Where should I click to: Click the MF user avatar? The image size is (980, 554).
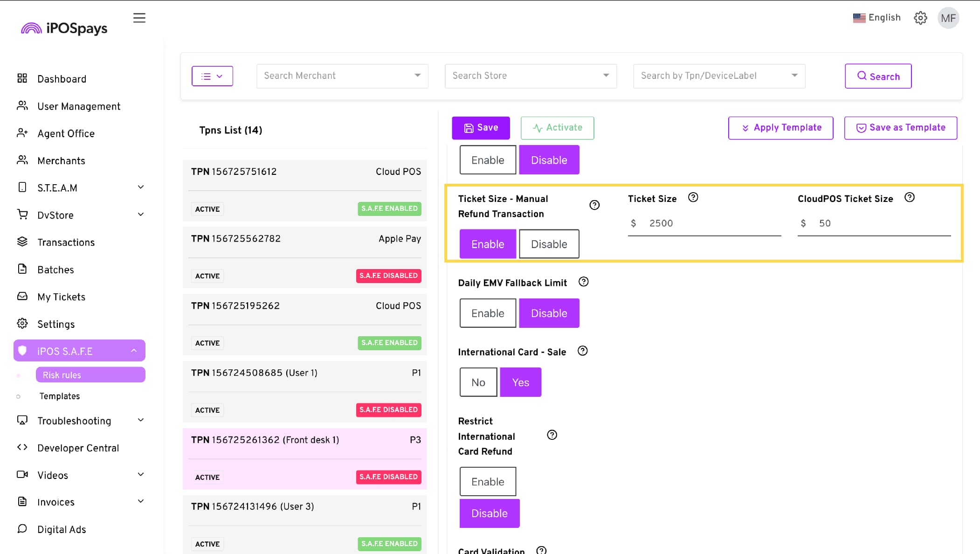click(x=948, y=18)
